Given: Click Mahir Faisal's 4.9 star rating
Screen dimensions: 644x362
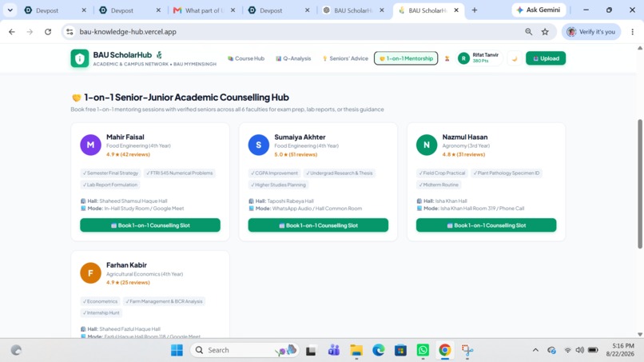Looking at the screenshot, I should coord(128,154).
